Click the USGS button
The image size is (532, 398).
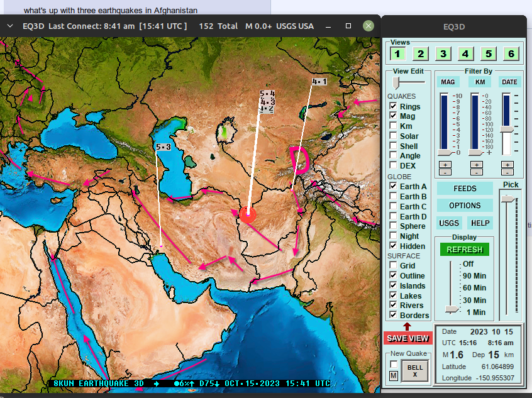coord(448,223)
